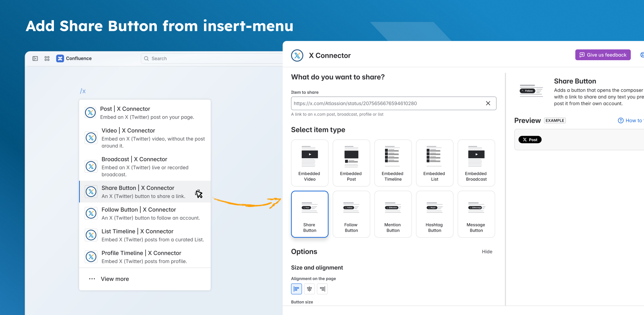The width and height of the screenshot is (644, 315).
Task: Select the Hashtag Button item type
Action: click(x=435, y=214)
